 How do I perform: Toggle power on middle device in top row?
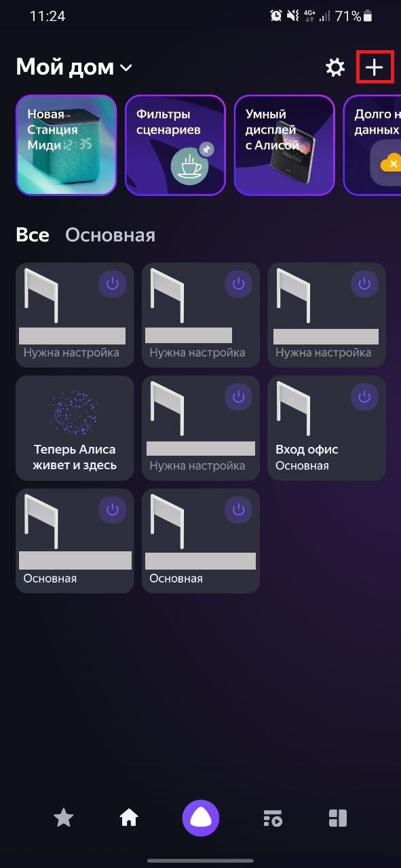238,284
